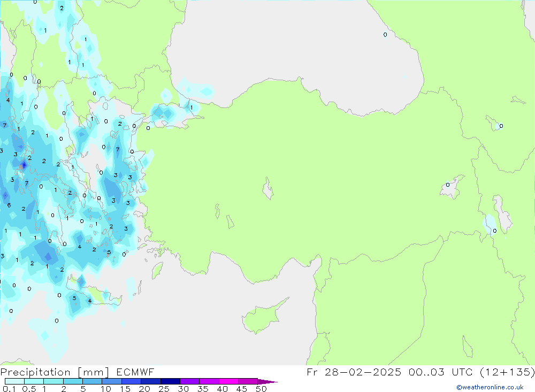The image size is (535, 392).
Task: Click the '(12+135)' forecast offset text
Action: point(507,372)
